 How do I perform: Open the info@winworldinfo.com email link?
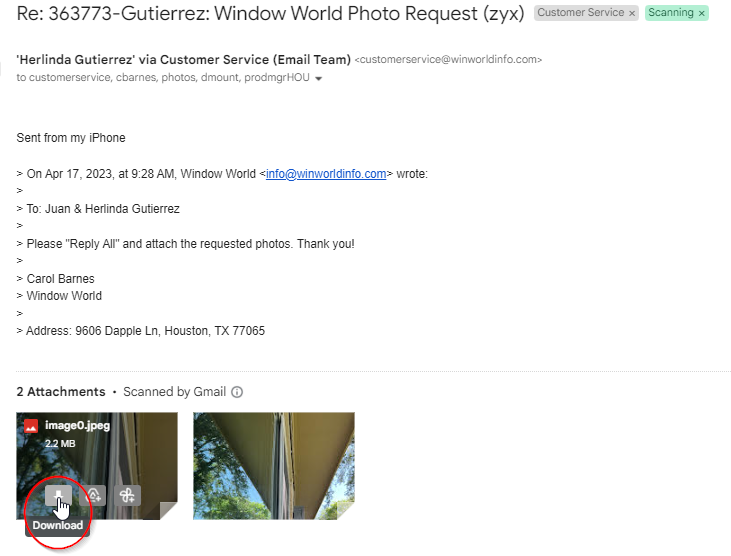point(326,174)
